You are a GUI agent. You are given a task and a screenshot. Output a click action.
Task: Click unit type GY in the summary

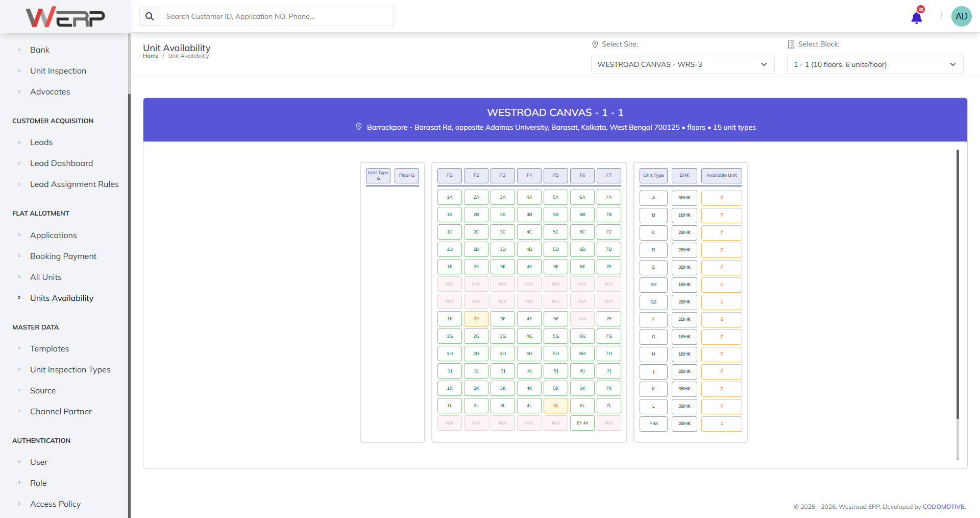[x=653, y=285]
